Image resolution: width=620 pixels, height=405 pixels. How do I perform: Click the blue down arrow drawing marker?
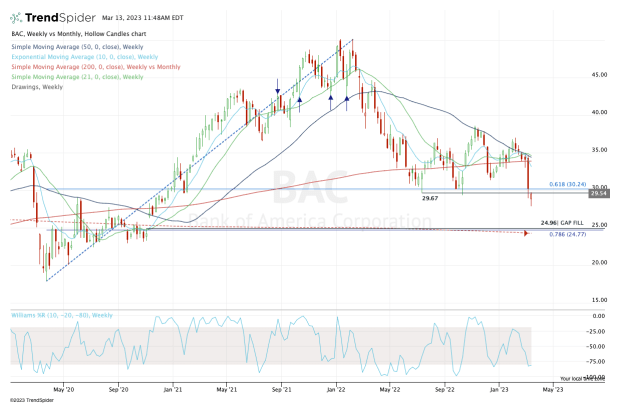coord(277,93)
